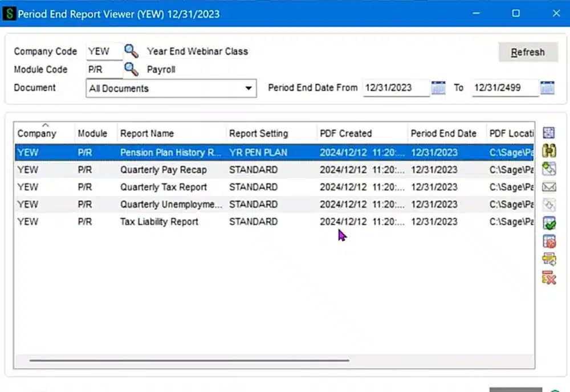The width and height of the screenshot is (570, 392).
Task: Click the Module Code lookup magnifier
Action: click(x=132, y=70)
